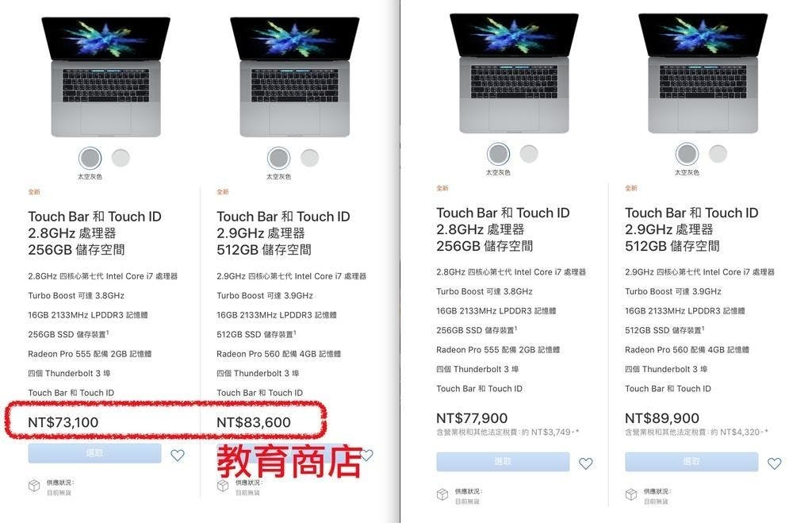This screenshot has height=523, width=812.
Task: Click the 2.9GHz 512GB heading in education store
Action: click(283, 233)
